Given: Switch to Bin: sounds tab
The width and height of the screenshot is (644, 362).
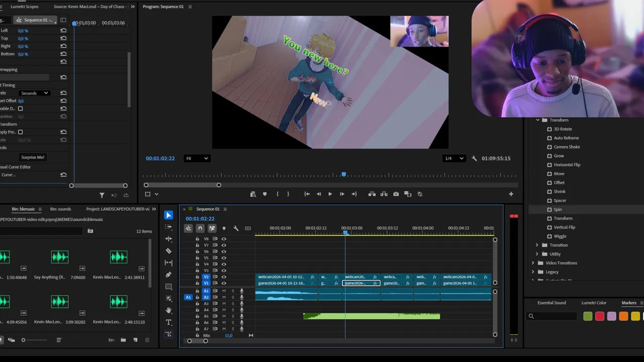Looking at the screenshot, I should coord(60,209).
